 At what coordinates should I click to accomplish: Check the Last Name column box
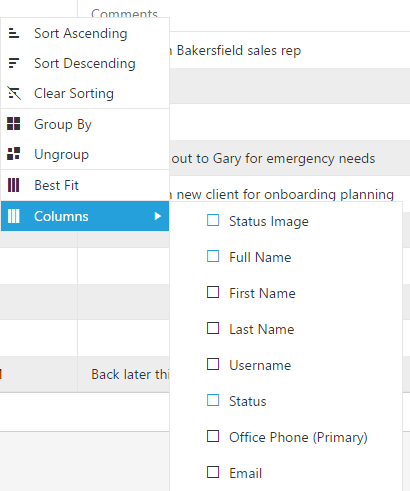(213, 328)
